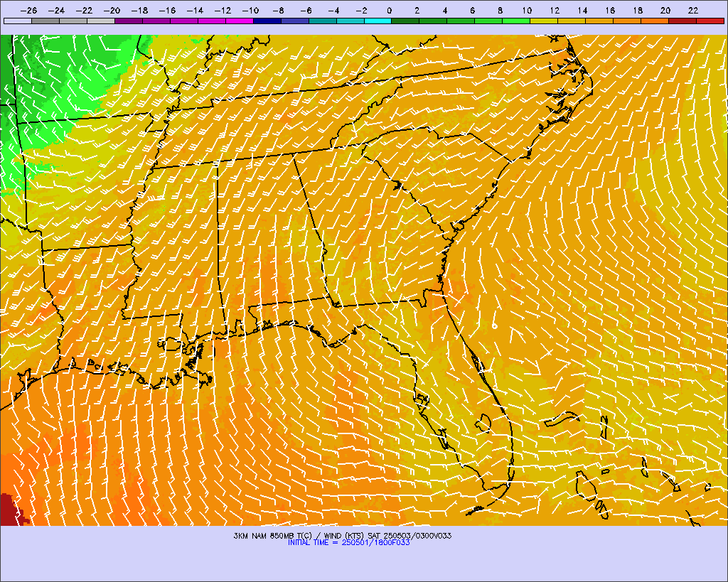Viewport: 728px width, 582px height.
Task: Click the '3KM NAM 850MB T(C) / WIND (KTS)' title text
Action: [x=299, y=536]
